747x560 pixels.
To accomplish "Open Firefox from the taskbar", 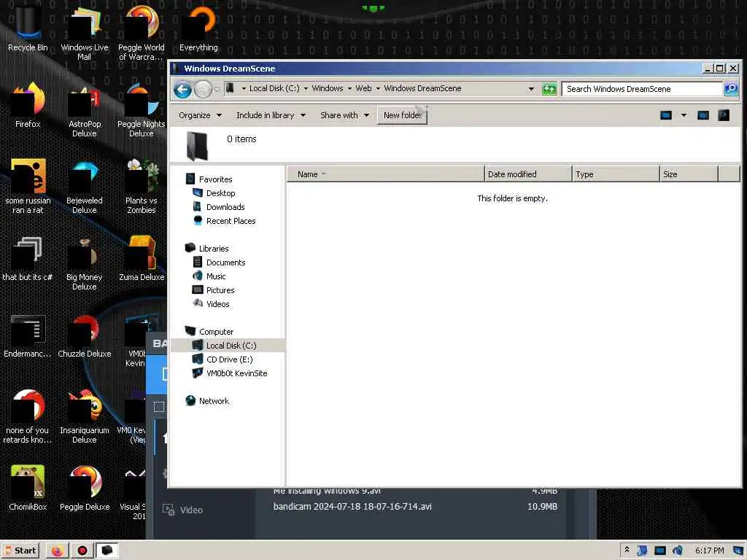I will tap(57, 551).
